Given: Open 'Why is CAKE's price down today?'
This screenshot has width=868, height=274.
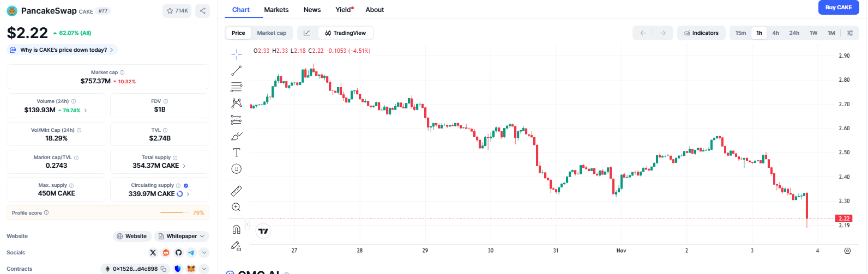Looking at the screenshot, I should pos(63,50).
